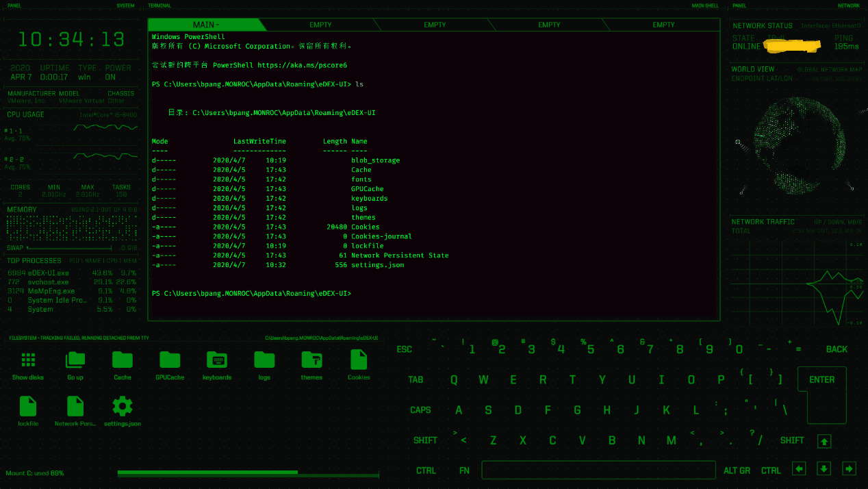Click the eDEX-UI.exe process row
Viewport: 868px width, 489px height.
[x=72, y=273]
